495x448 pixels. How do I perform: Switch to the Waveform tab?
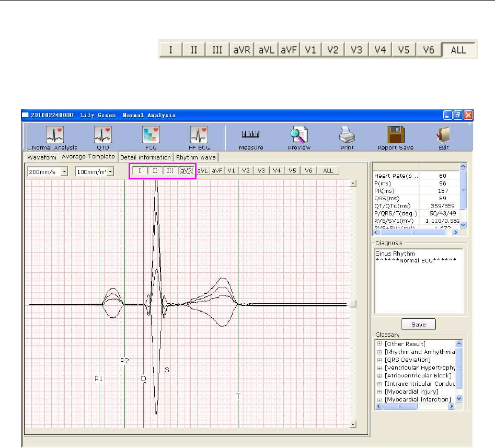click(42, 157)
